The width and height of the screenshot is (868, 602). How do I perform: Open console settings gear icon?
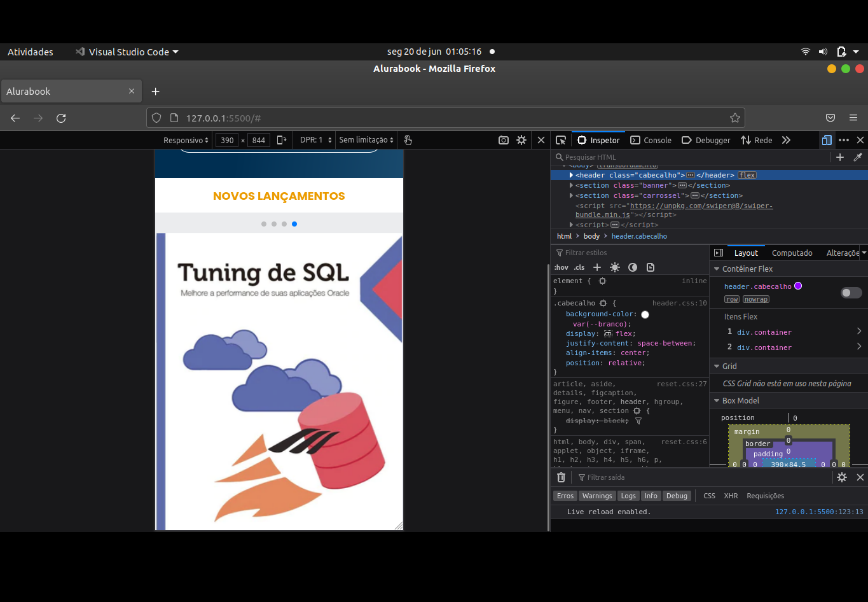(842, 477)
